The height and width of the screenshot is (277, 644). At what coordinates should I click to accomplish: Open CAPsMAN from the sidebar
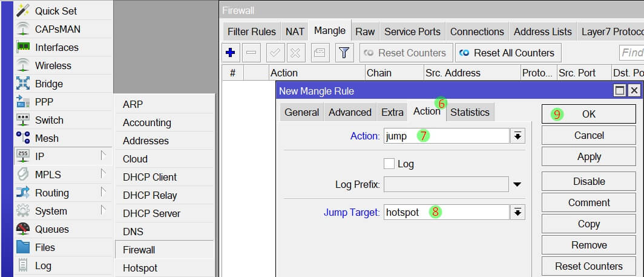[57, 29]
